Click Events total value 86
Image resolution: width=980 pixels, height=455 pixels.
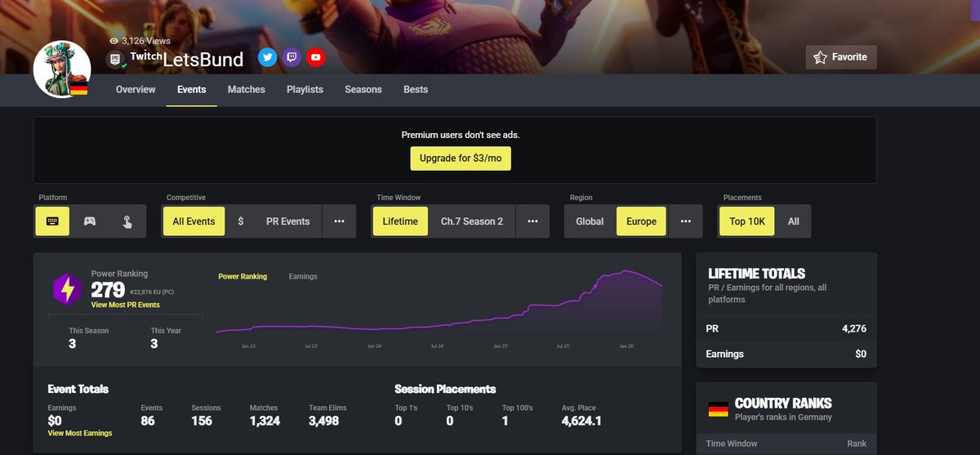coord(149,421)
